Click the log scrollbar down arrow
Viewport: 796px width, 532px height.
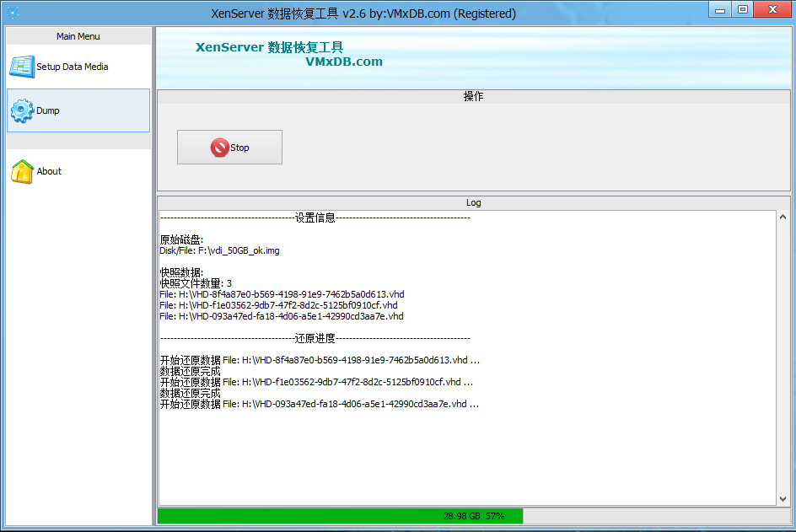pyautogui.click(x=783, y=499)
